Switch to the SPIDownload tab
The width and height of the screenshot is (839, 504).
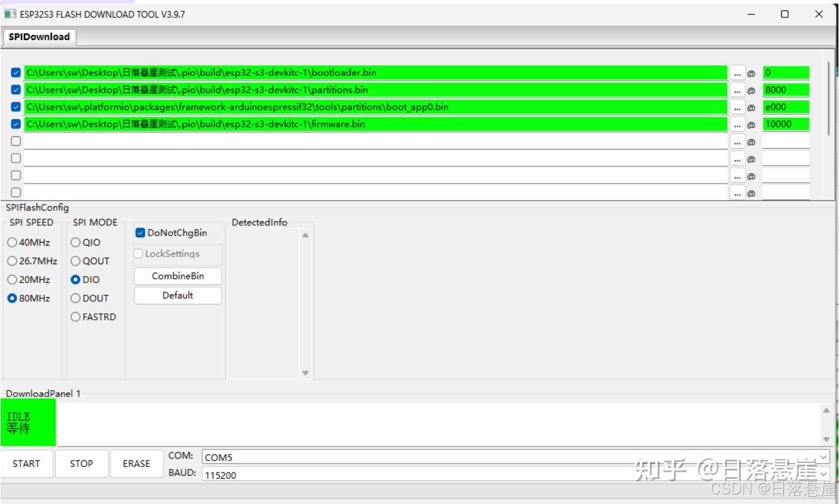click(x=38, y=36)
